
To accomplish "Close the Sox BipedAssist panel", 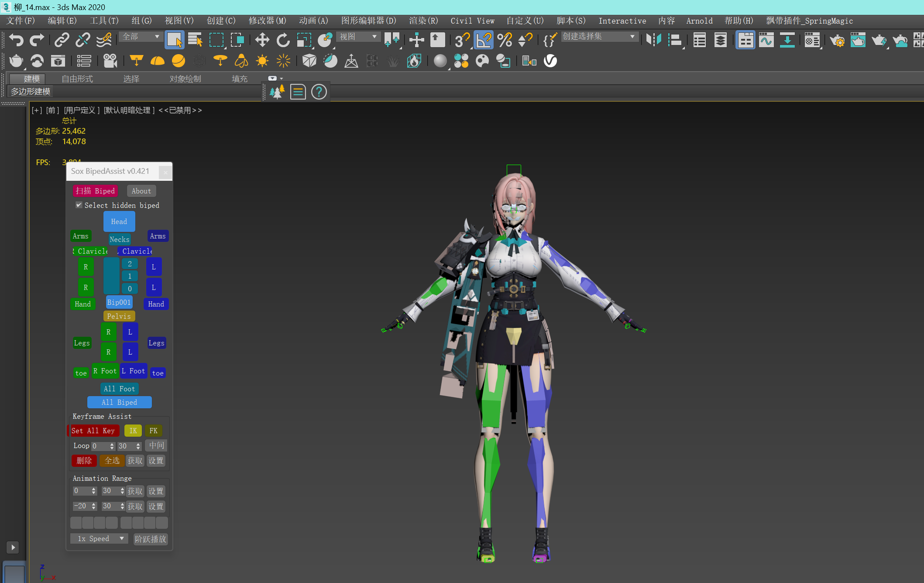I will pos(165,172).
